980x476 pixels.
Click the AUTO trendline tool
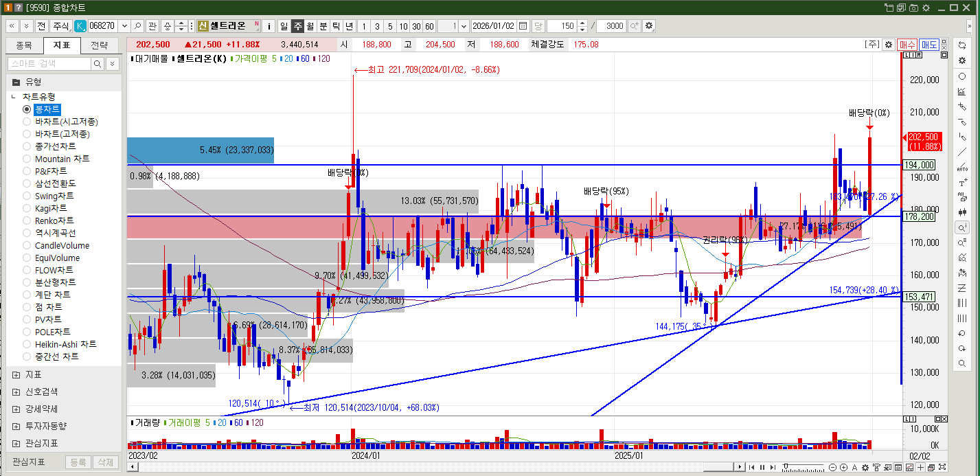(961, 167)
